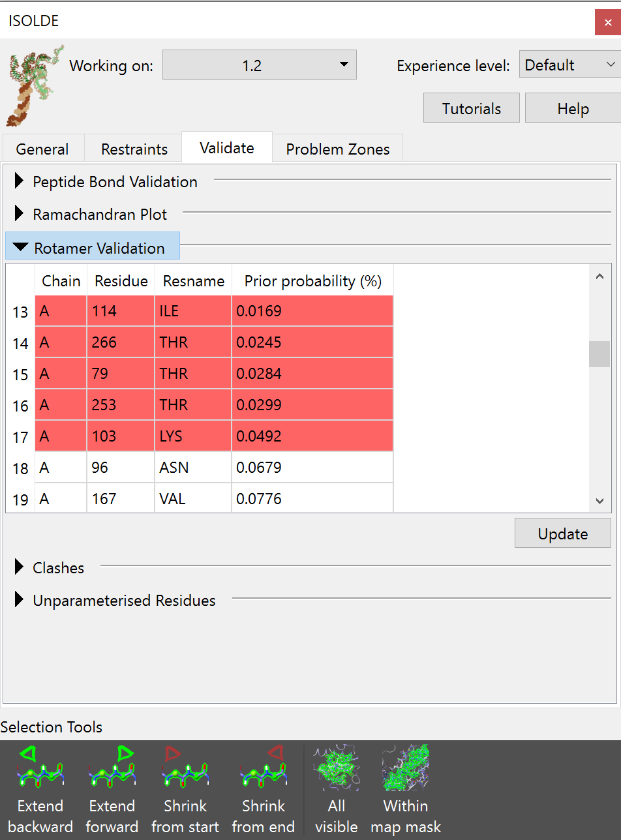The image size is (621, 840).
Task: Select row number 15 header
Action: [21, 375]
